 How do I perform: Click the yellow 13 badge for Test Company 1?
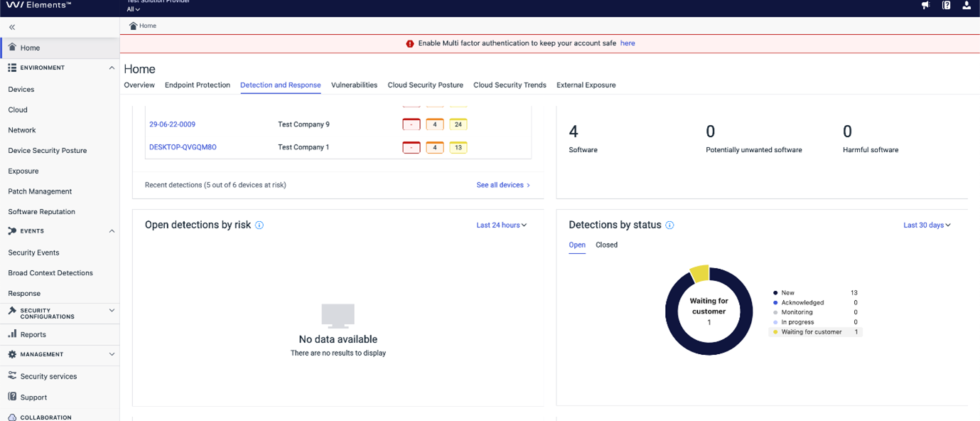458,147
